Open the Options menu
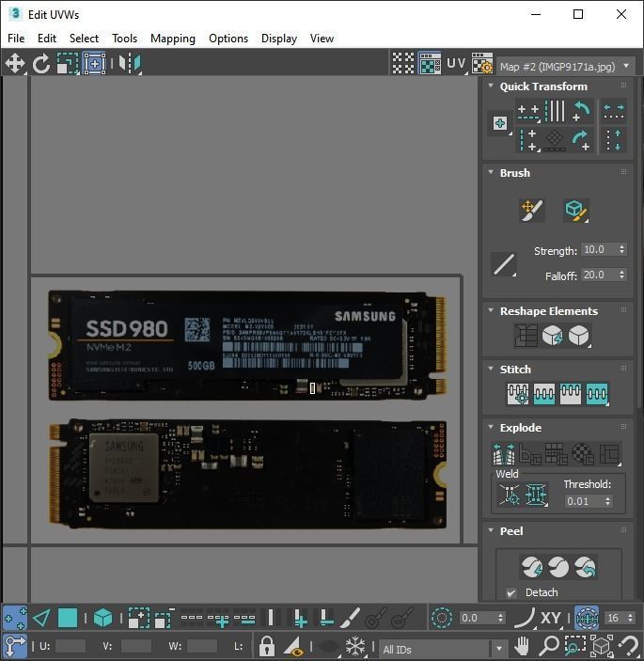 (228, 39)
